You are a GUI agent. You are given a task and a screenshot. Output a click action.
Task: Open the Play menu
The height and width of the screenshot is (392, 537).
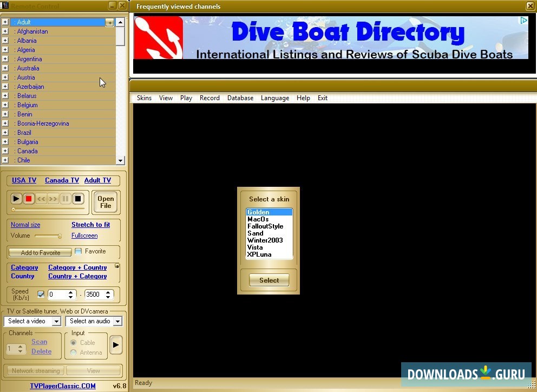click(186, 98)
